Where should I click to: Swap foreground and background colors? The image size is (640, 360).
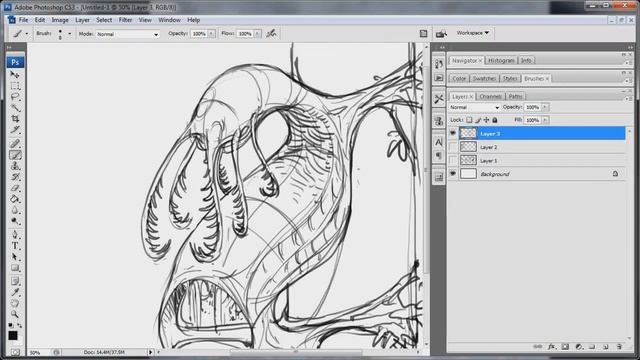(x=20, y=325)
